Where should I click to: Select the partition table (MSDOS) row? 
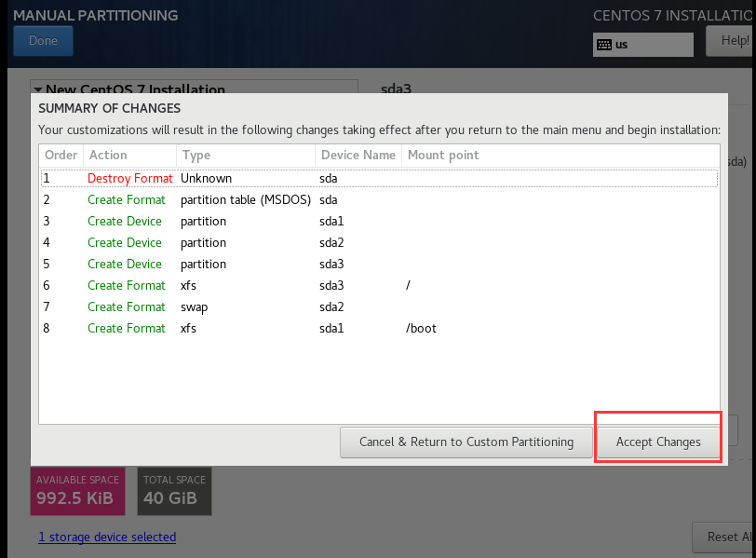[380, 199]
